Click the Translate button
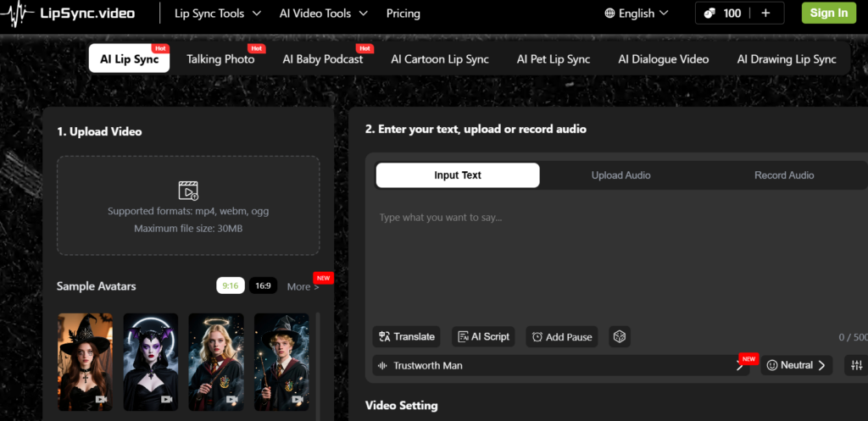This screenshot has width=868, height=421. [407, 336]
